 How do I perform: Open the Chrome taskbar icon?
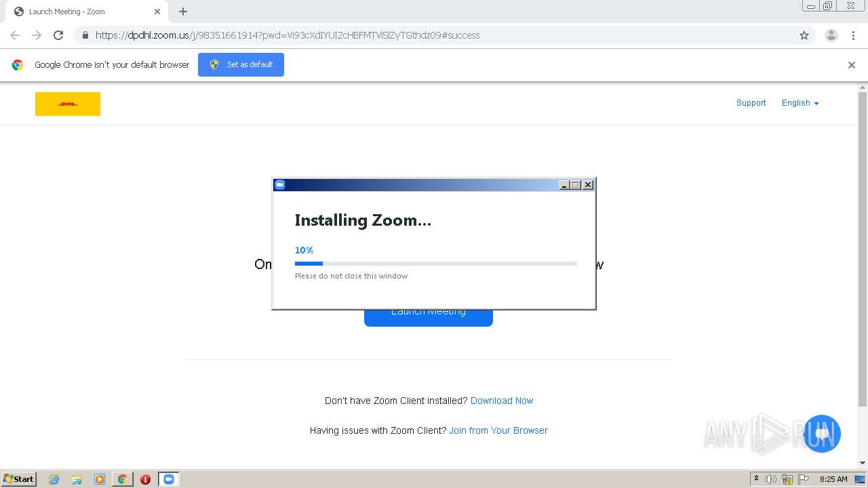122,479
